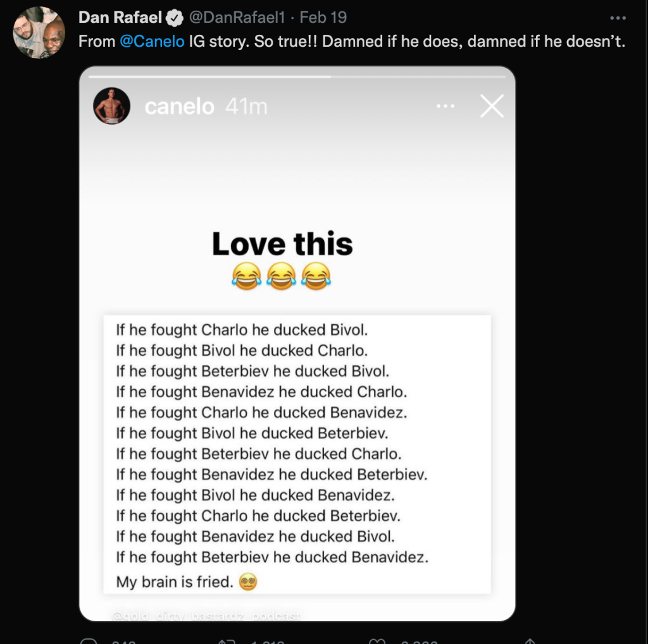This screenshot has width=648, height=644.
Task: Click the My brain is fried line
Action: click(187, 581)
